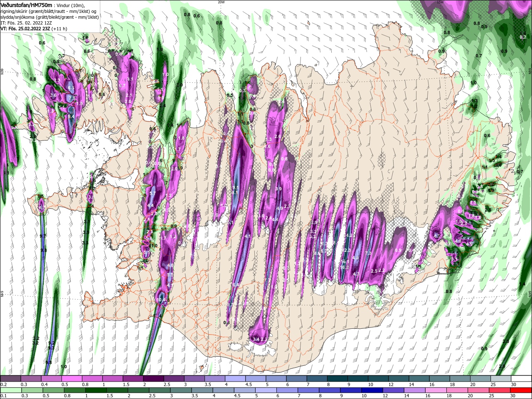Click the 9.7 value on the western rain band
532x399 pixels.
(43, 236)
